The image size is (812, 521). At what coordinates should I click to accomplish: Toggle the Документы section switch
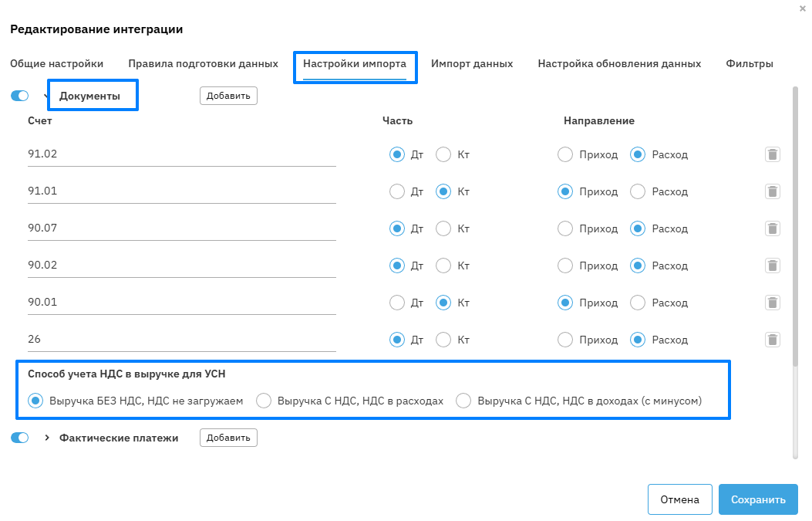pos(20,96)
